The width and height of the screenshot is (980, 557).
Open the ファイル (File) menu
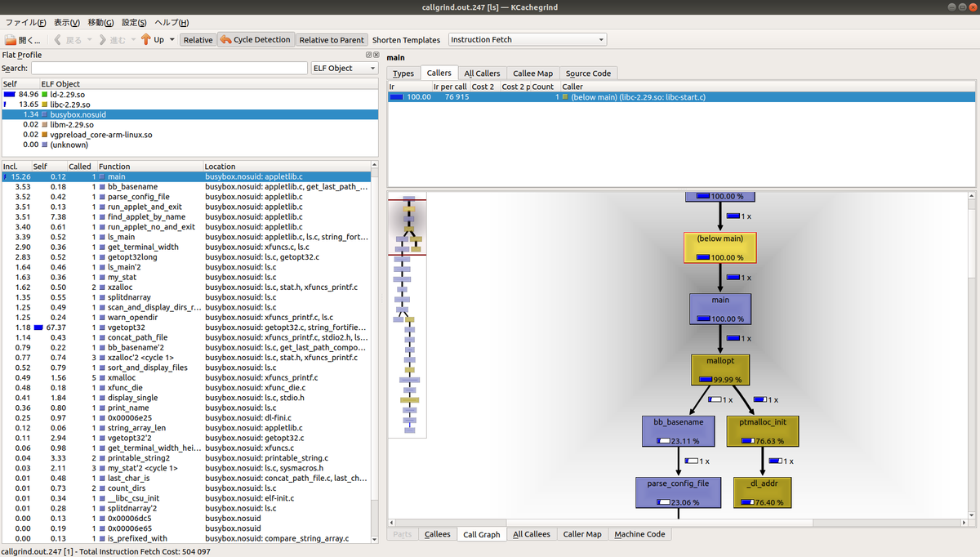(25, 22)
